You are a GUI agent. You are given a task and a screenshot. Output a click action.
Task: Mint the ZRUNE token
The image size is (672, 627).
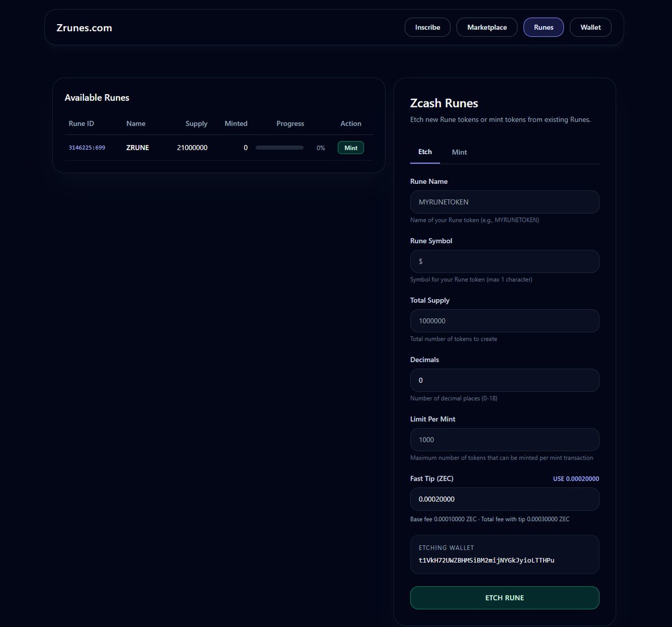point(351,148)
